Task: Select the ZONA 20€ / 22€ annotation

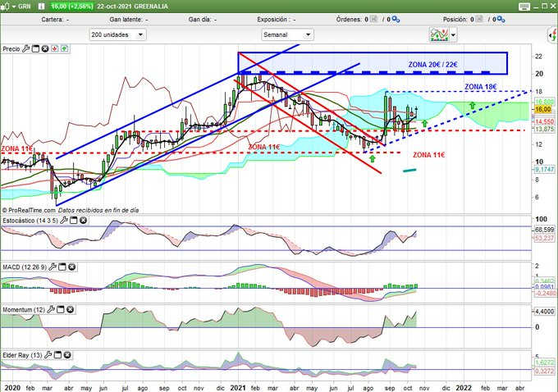Action: click(432, 65)
